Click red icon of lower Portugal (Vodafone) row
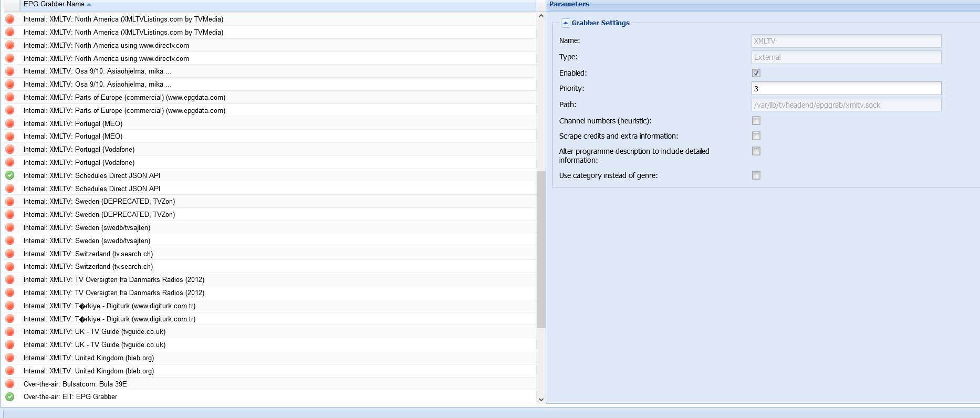 point(10,162)
